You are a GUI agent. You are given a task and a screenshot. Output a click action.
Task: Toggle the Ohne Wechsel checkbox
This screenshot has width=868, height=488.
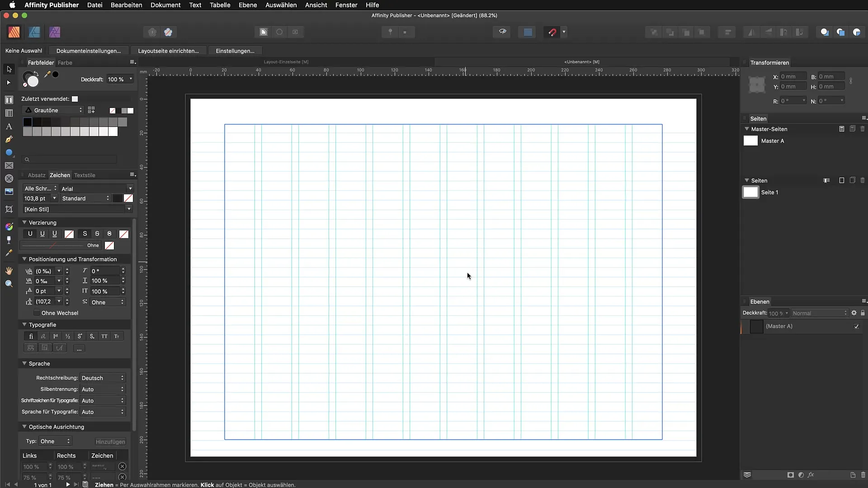pyautogui.click(x=37, y=313)
